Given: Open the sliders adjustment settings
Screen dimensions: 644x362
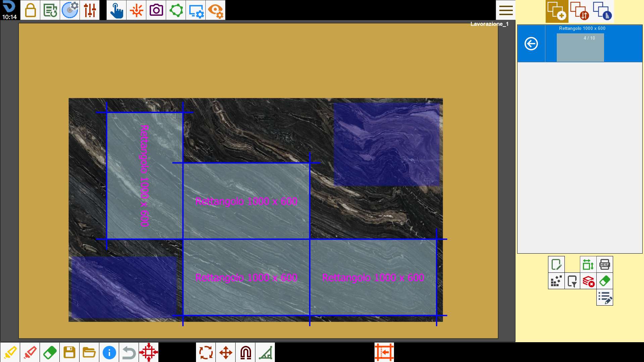Looking at the screenshot, I should (x=90, y=10).
